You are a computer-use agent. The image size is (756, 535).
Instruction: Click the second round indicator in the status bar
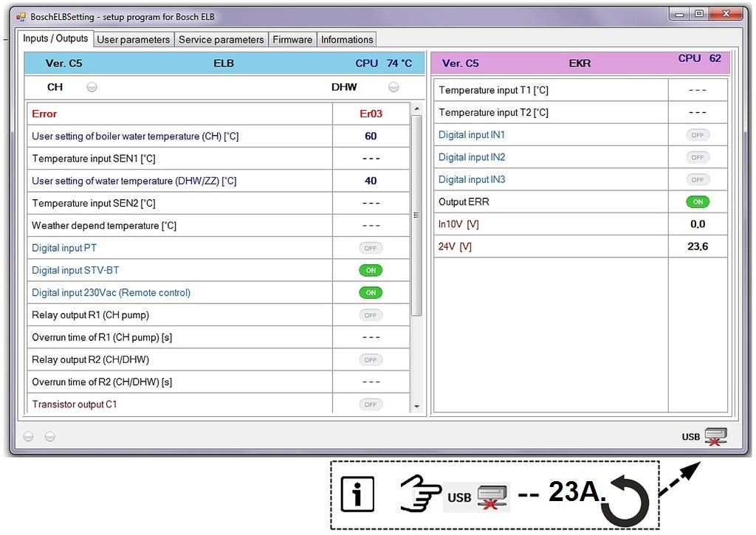click(x=49, y=437)
